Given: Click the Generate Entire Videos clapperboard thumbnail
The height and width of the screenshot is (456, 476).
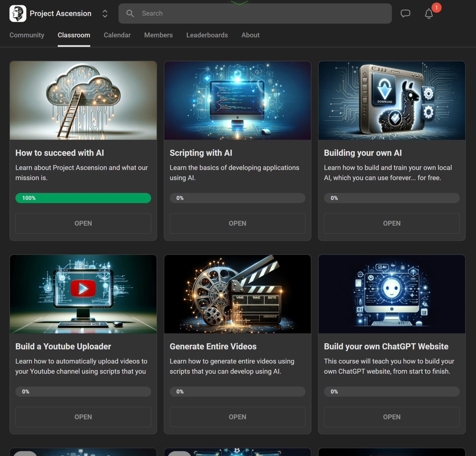Looking at the screenshot, I should pyautogui.click(x=237, y=294).
